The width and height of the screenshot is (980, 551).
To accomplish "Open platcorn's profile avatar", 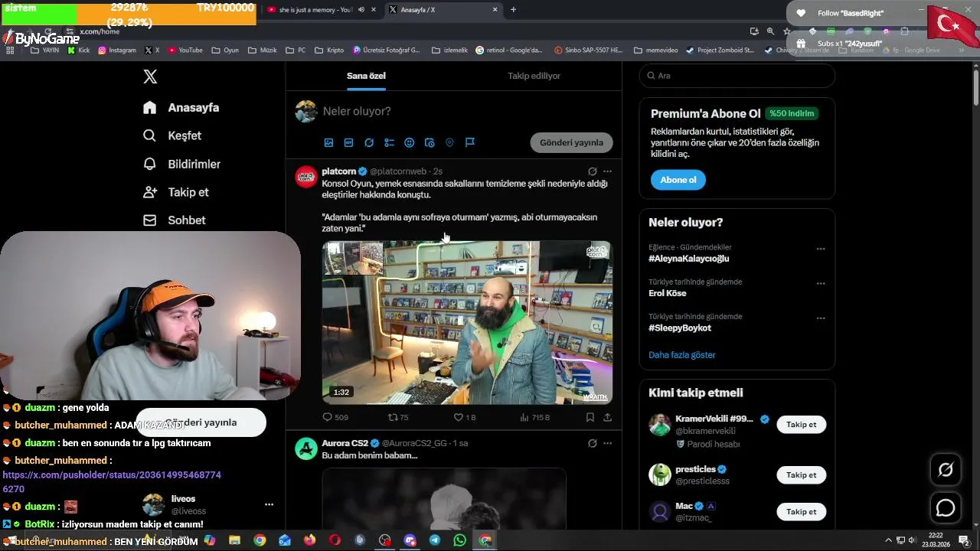I will (306, 177).
